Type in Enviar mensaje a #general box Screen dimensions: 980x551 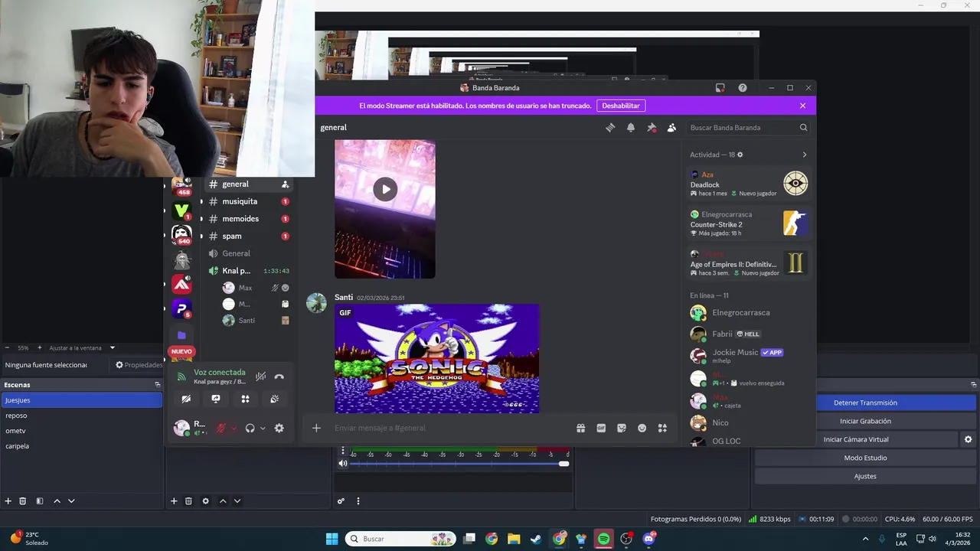click(452, 428)
